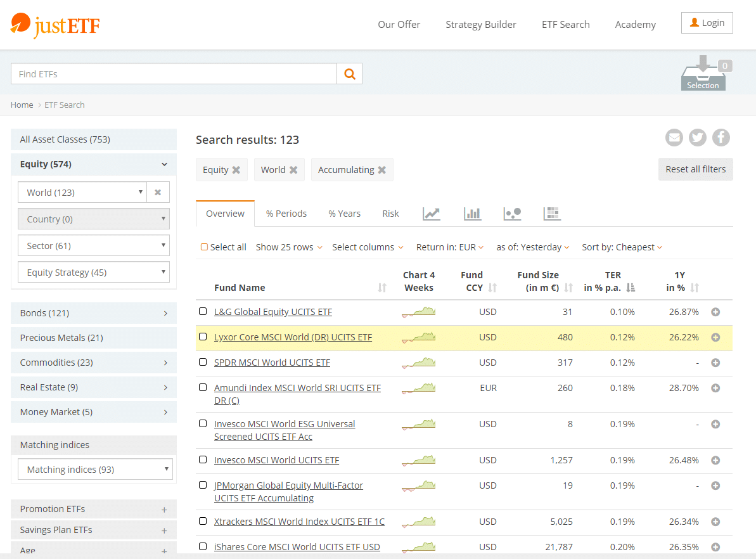Click Reset all filters button

coord(695,169)
